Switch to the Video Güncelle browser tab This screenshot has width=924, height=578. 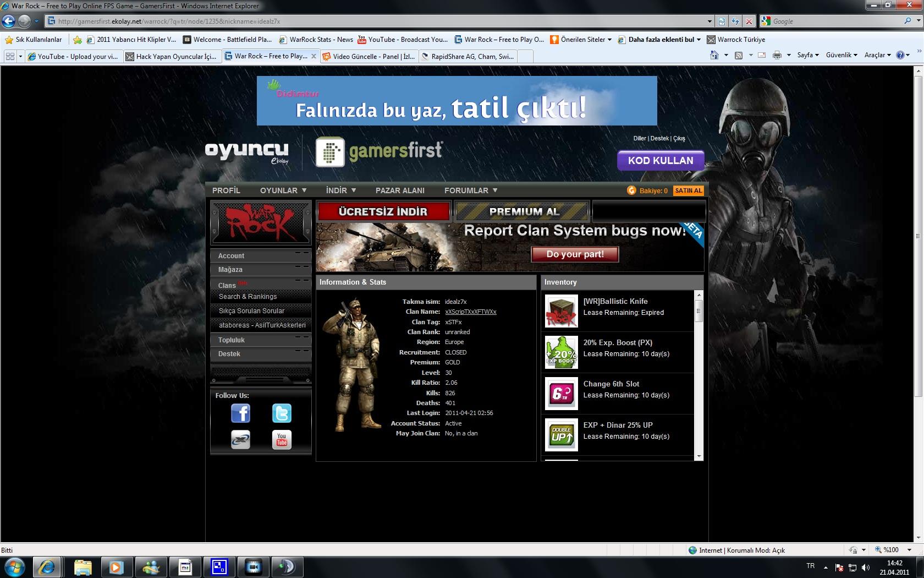tap(369, 56)
